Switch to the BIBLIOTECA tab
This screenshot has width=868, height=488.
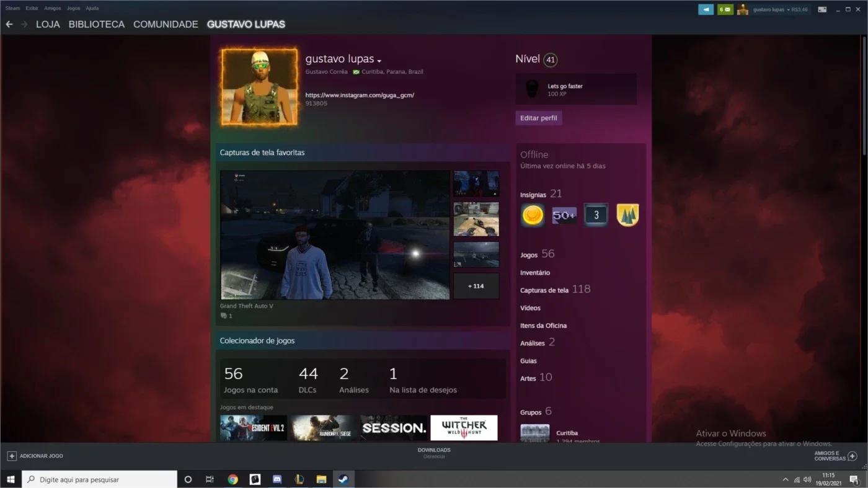click(97, 24)
